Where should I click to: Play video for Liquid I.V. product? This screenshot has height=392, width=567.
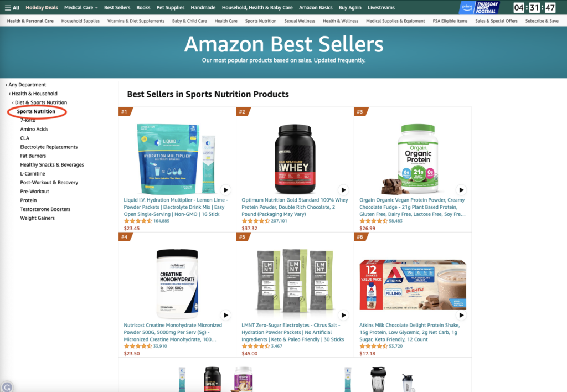click(x=226, y=190)
